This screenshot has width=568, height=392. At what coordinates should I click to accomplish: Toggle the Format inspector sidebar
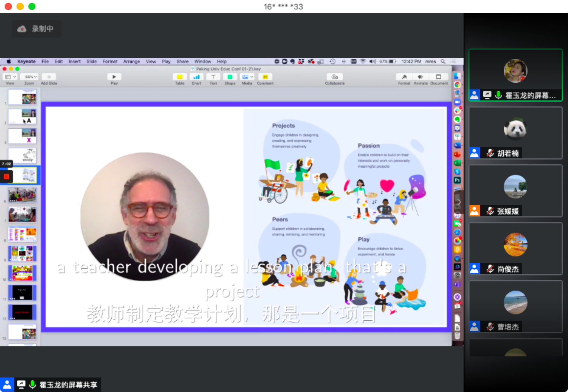tap(404, 77)
